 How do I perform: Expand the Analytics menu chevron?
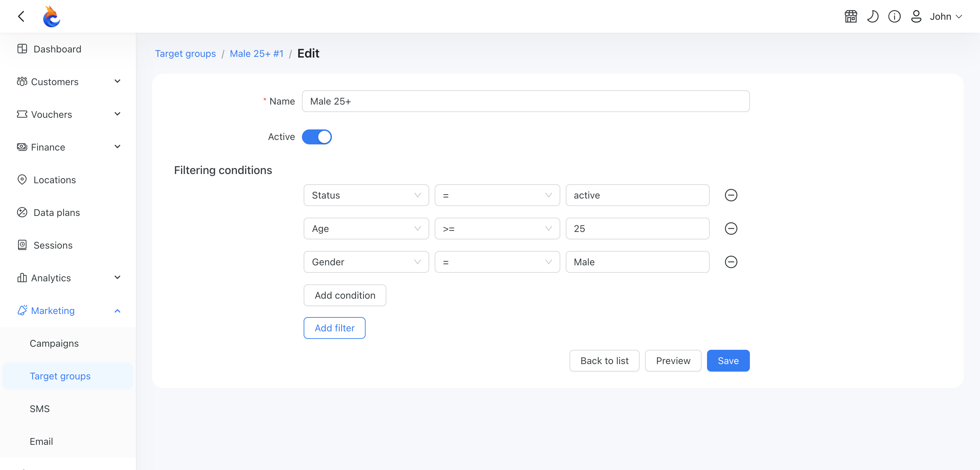click(117, 278)
